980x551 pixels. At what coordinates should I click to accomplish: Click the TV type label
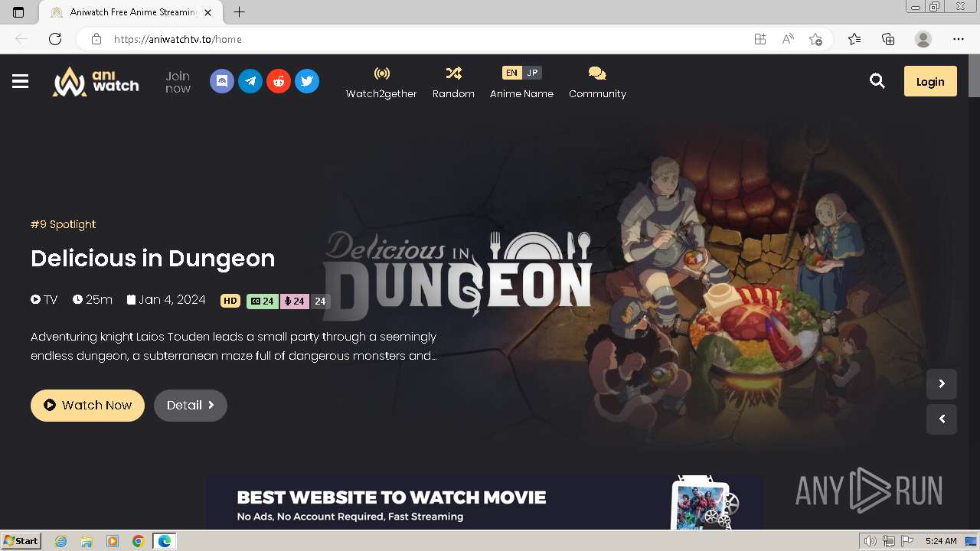point(44,300)
